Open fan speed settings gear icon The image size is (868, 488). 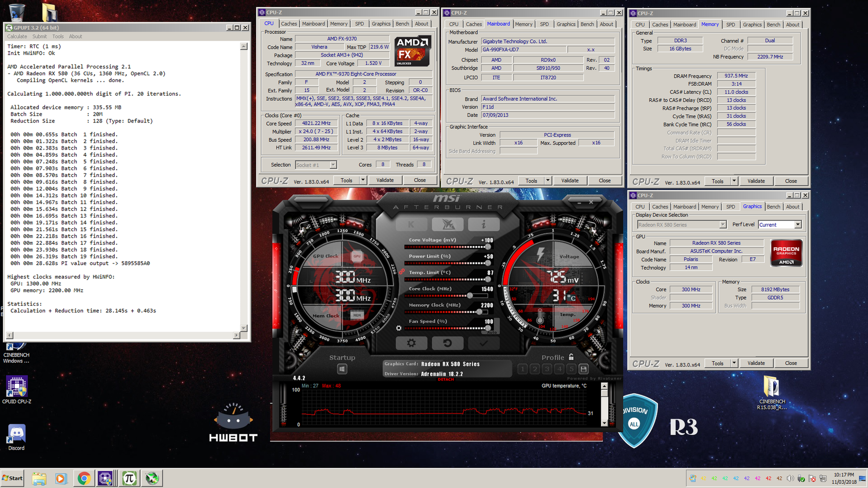pyautogui.click(x=399, y=328)
